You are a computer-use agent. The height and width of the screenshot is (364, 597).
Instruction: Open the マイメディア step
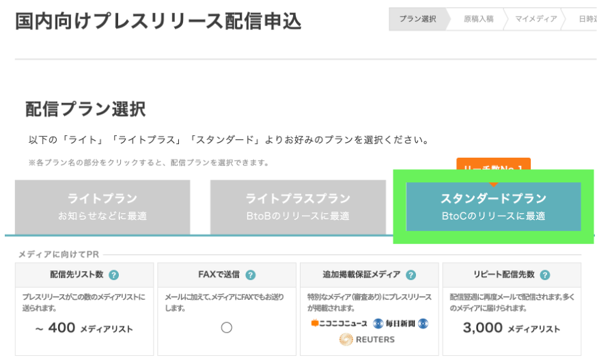tap(536, 19)
